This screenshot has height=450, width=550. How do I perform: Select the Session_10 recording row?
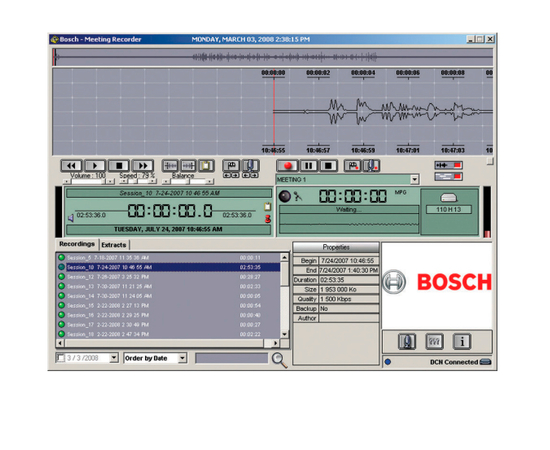pyautogui.click(x=169, y=267)
